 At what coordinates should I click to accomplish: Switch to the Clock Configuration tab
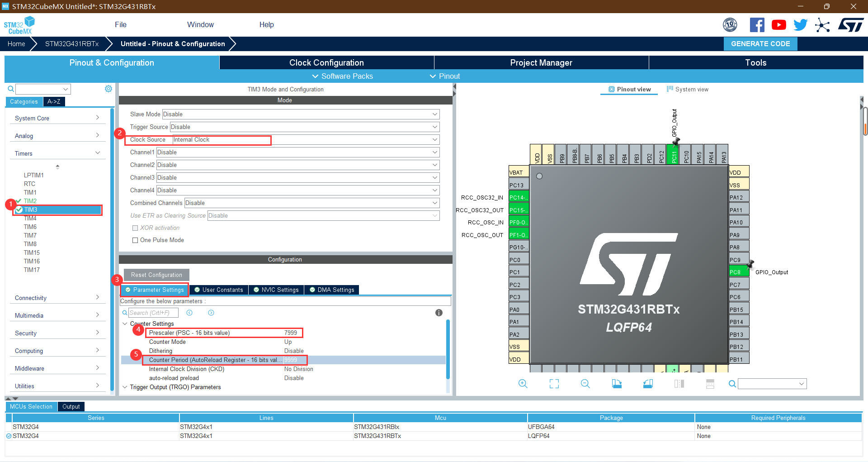point(326,62)
